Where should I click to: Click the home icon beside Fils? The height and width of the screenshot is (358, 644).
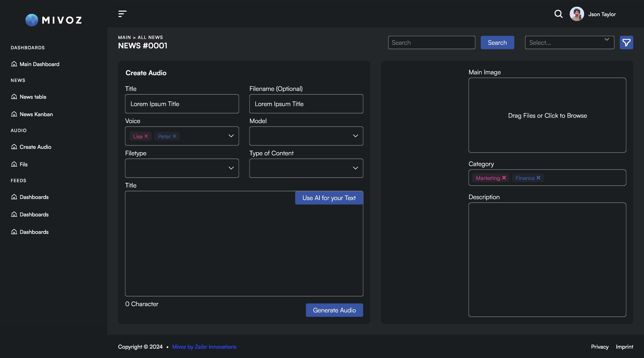pyautogui.click(x=14, y=164)
